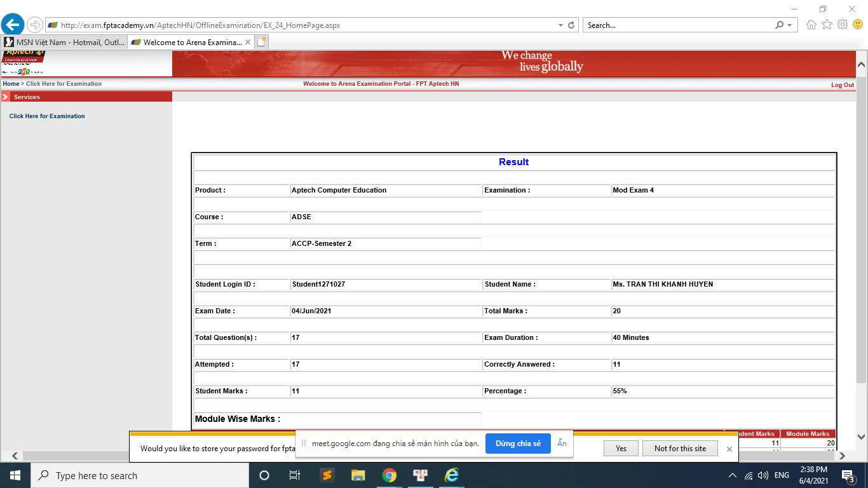Click the Exam Duration value 40 Minutes
Viewport: 868px width, 488px height.
tap(630, 337)
